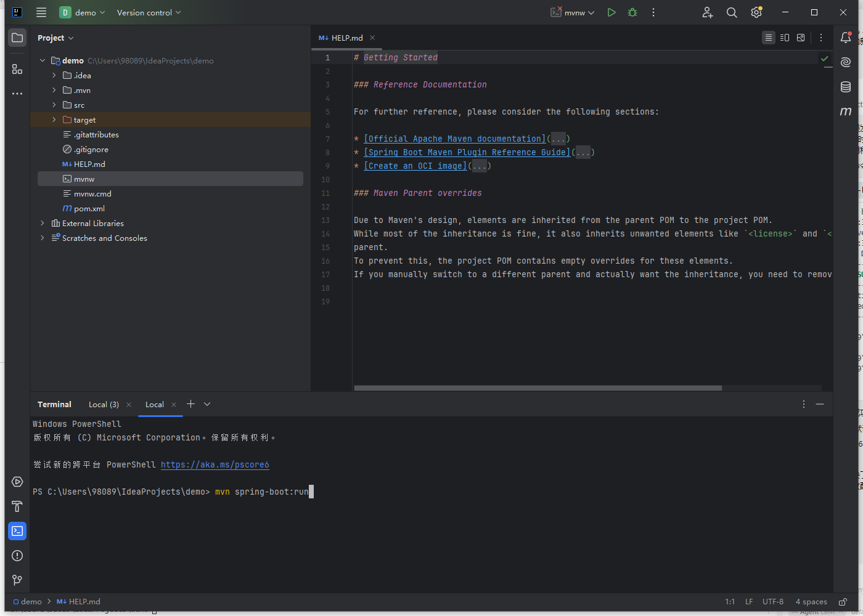
Task: Expand the .mvn folder
Action: click(54, 90)
